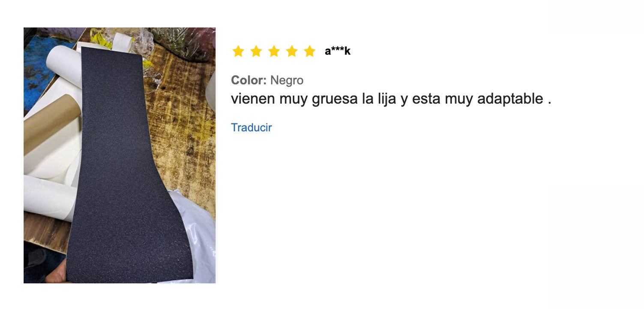This screenshot has height=309, width=644.
Task: Click the white plastic bag in photo
Action: (x=195, y=236)
